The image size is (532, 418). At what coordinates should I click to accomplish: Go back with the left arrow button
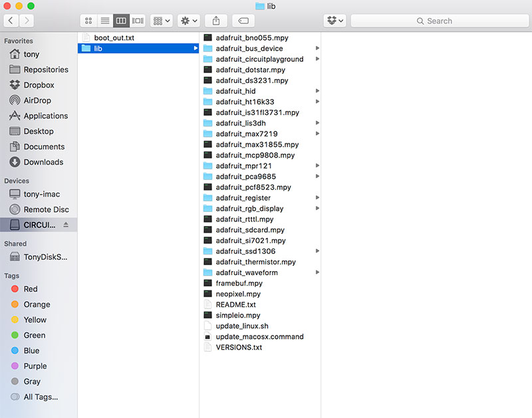11,21
